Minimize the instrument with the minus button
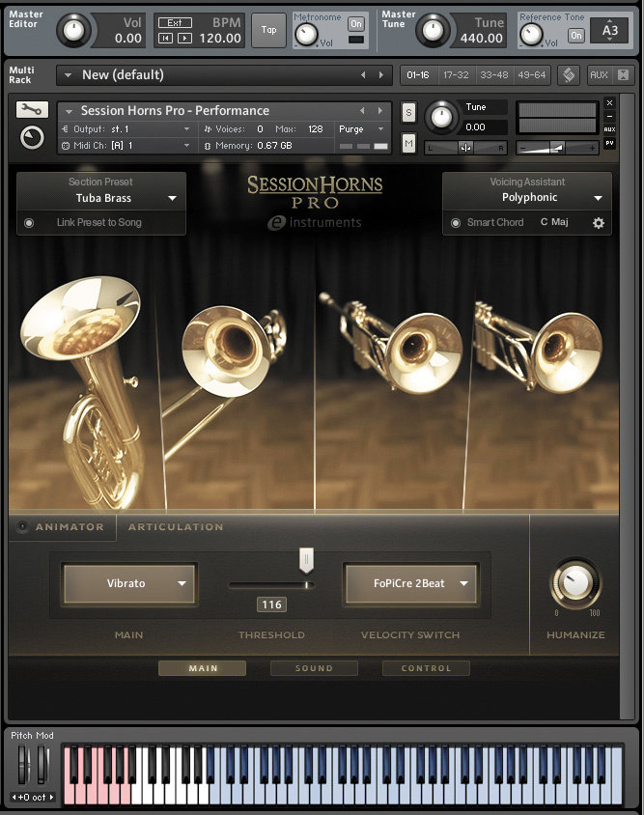The image size is (644, 815). click(x=609, y=116)
